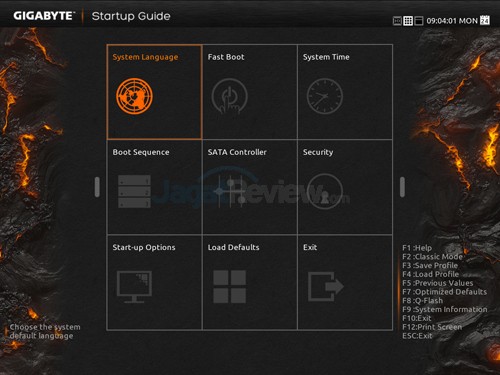Click the left page handle beside grid
The height and width of the screenshot is (375, 500).
pos(97,187)
